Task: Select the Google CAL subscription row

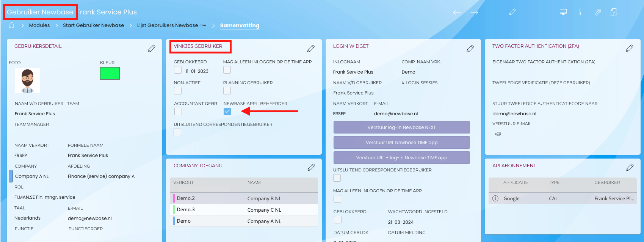Action: click(563, 198)
